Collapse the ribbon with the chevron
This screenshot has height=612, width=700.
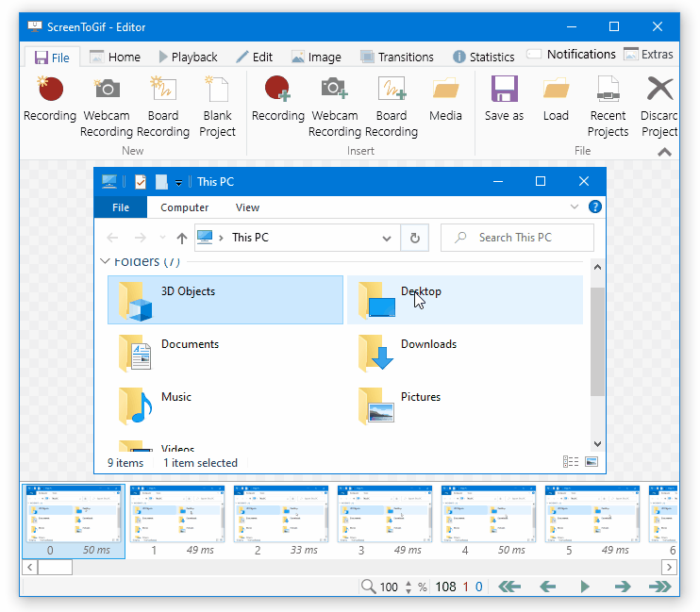[665, 152]
